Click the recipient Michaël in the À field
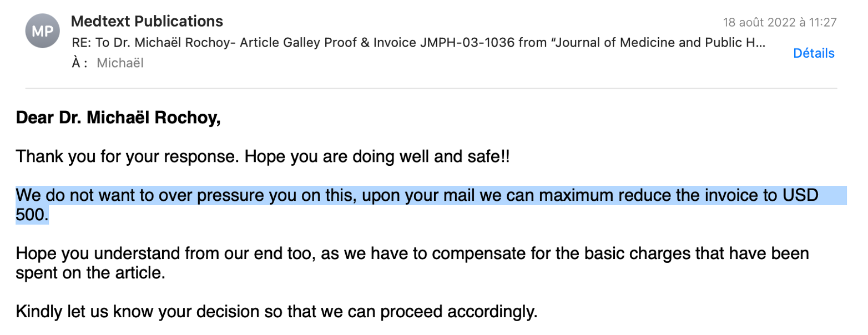Viewport: 868px width, 335px height. pos(120,63)
